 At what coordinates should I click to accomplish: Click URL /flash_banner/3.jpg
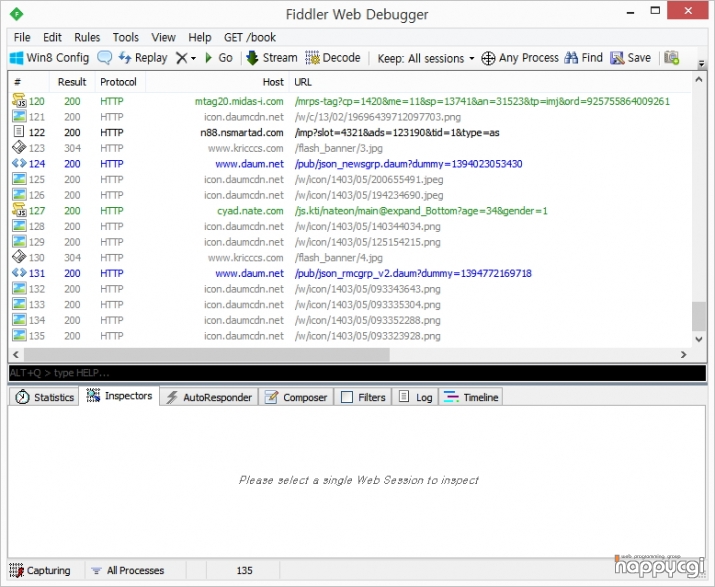pos(338,148)
